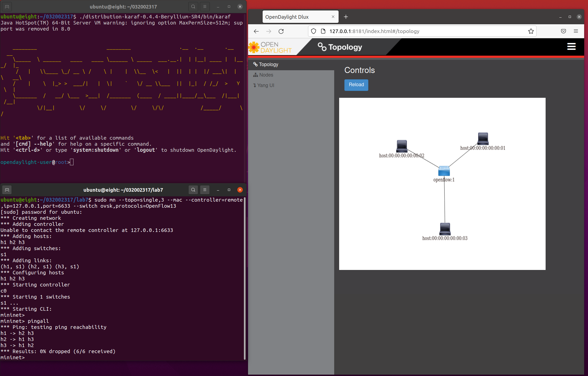Screen dimensions: 588x376
Task: Open new terminal tab in lab7 window
Action: (x=7, y=190)
